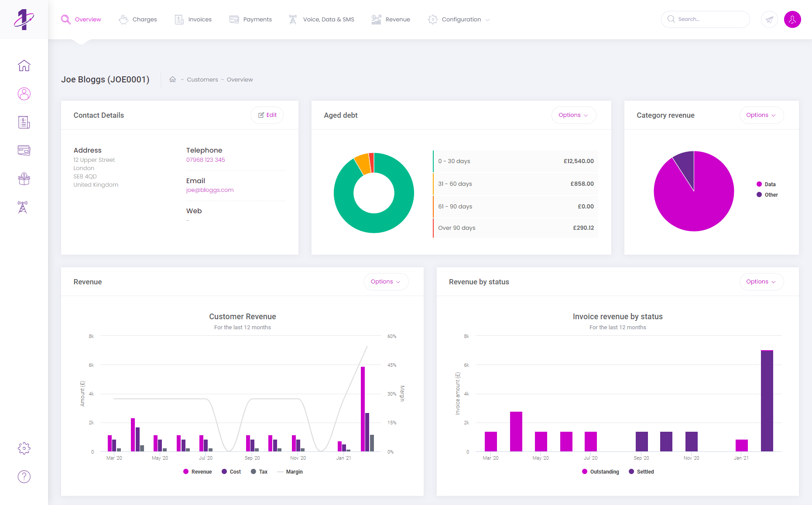
Task: Open the Voice & Data sidebar antenna icon
Action: [x=23, y=207]
